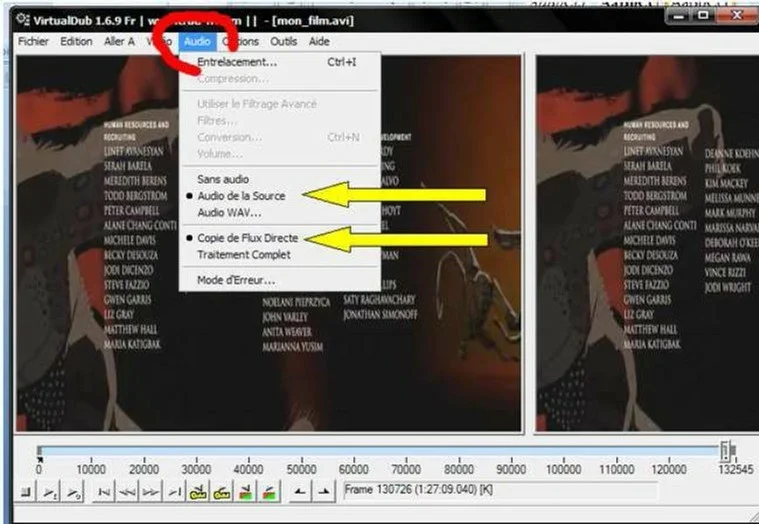Set the selection start mark-in button
Viewport: 759px width, 524px height.
pyautogui.click(x=301, y=491)
